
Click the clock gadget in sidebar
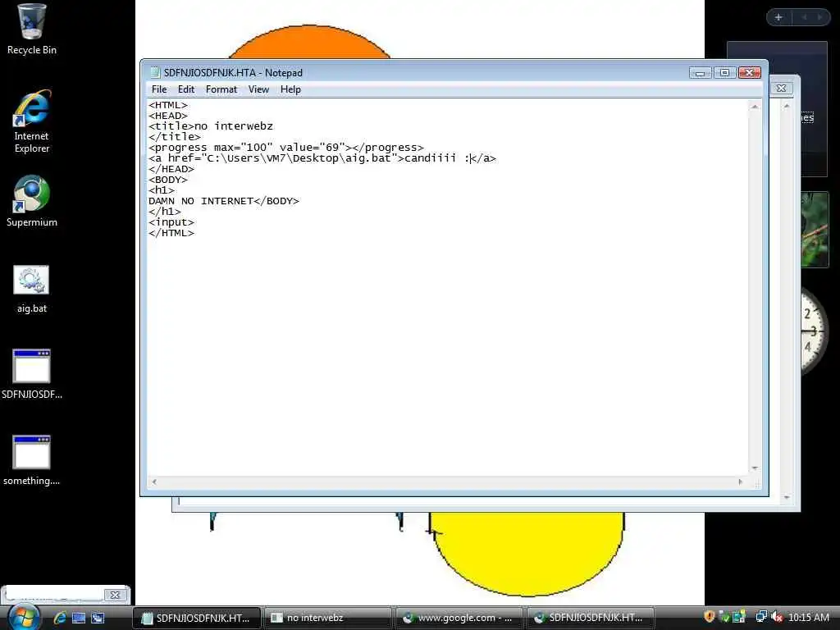[x=815, y=331]
